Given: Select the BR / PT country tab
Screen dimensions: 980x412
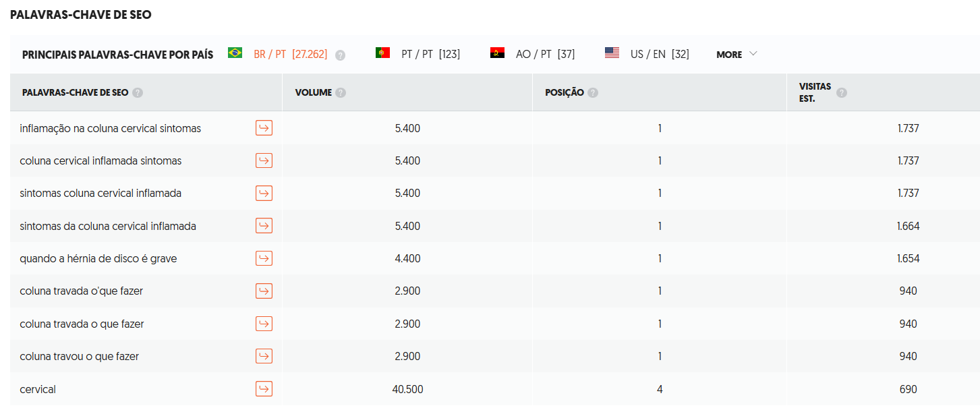Looking at the screenshot, I should click(x=278, y=55).
